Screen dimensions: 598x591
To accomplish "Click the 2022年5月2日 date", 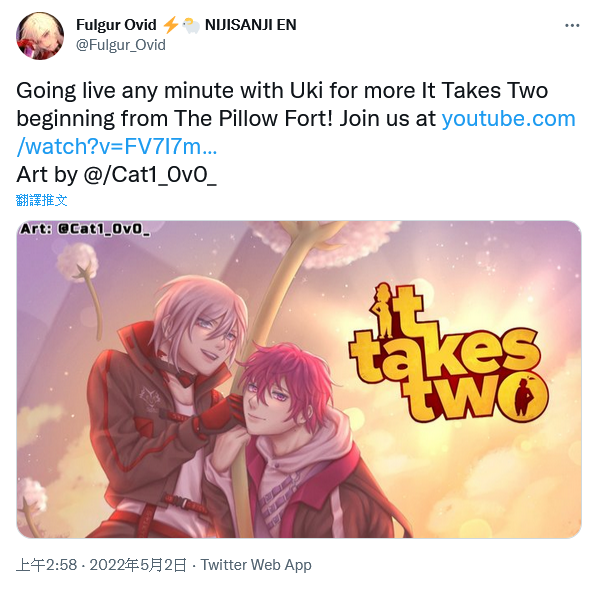I will coord(138,565).
